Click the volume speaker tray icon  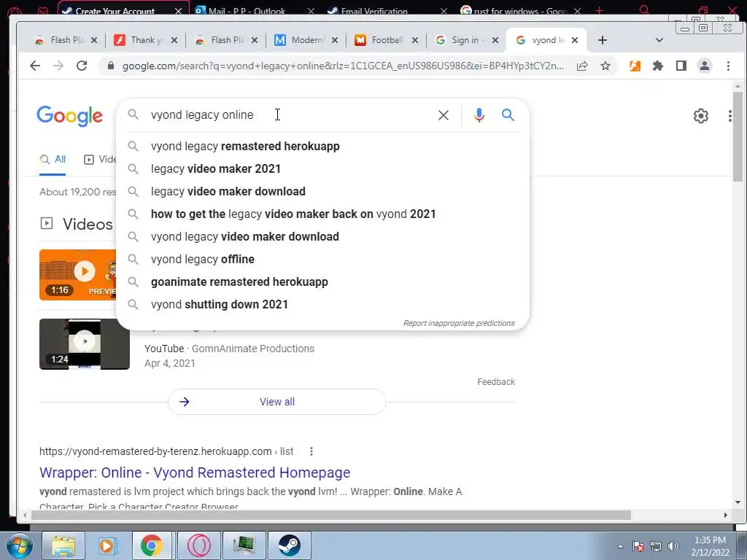673,546
